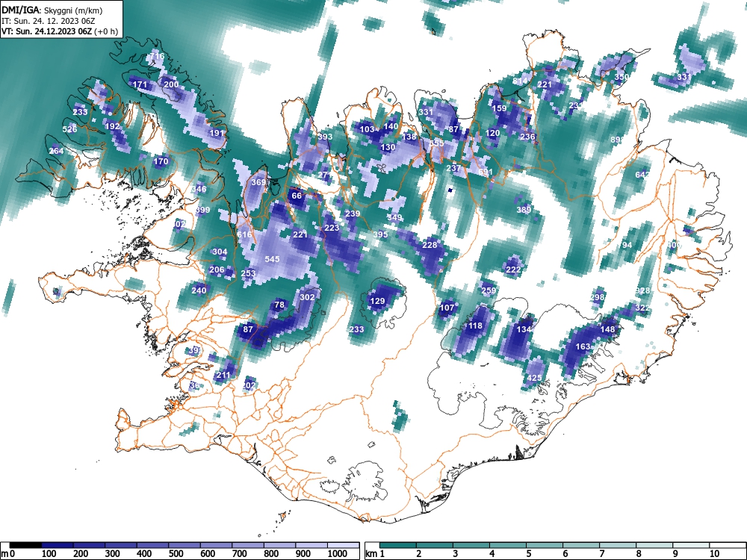Screen dimensions: 747x560
Task: Click the visibility value 192 on the map
Action: click(x=113, y=127)
